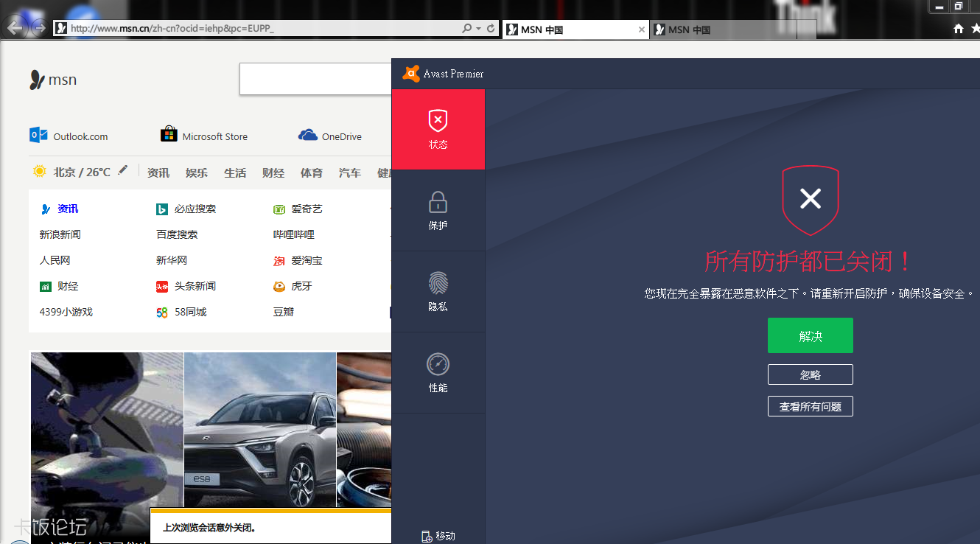Open the Avast 状态 (Status) section
This screenshot has width=980, height=544.
click(438, 130)
